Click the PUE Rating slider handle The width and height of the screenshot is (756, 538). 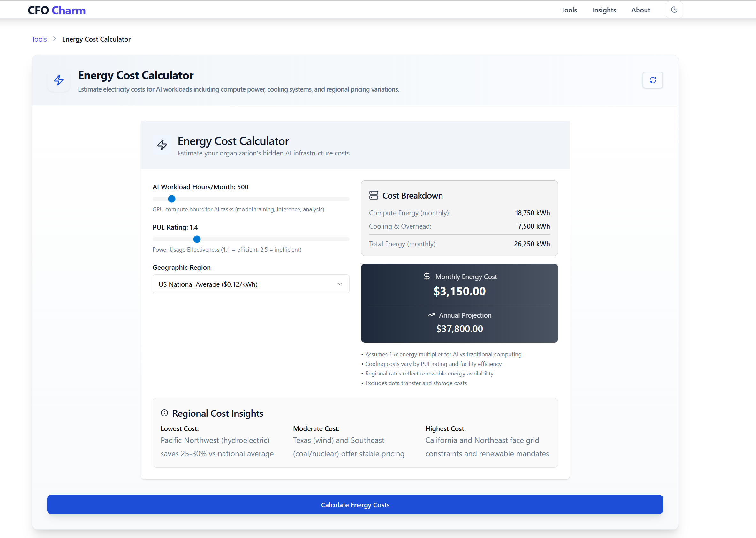(197, 239)
